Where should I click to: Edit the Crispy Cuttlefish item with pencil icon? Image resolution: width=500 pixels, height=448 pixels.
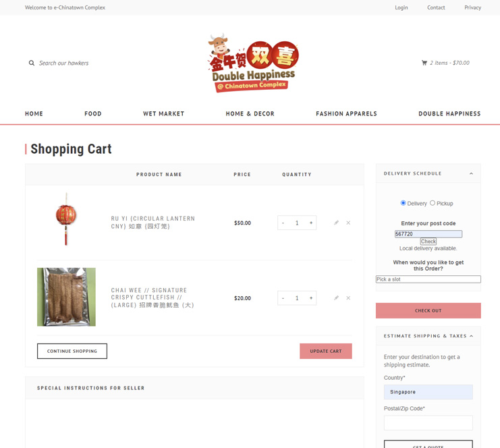(x=336, y=298)
